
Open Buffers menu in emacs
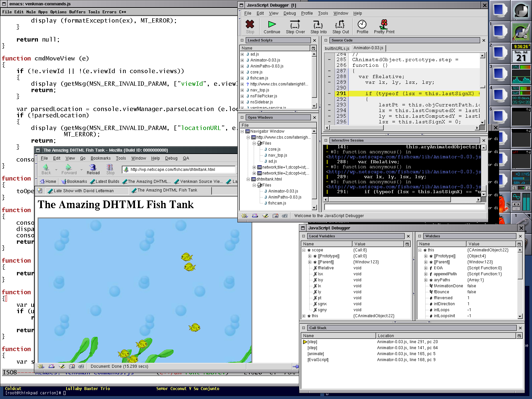coord(77,12)
